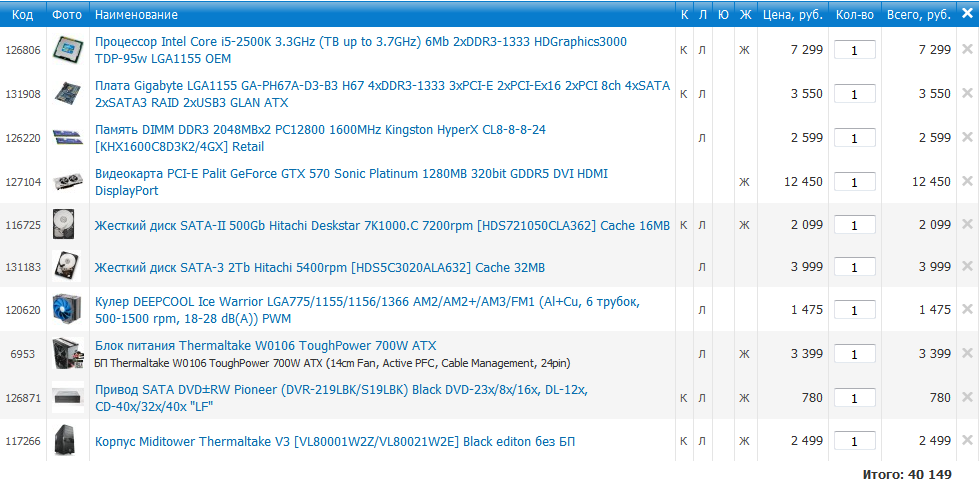This screenshot has height=496, width=979.
Task: Remove the Palit GTX 570 row
Action: click(x=967, y=181)
